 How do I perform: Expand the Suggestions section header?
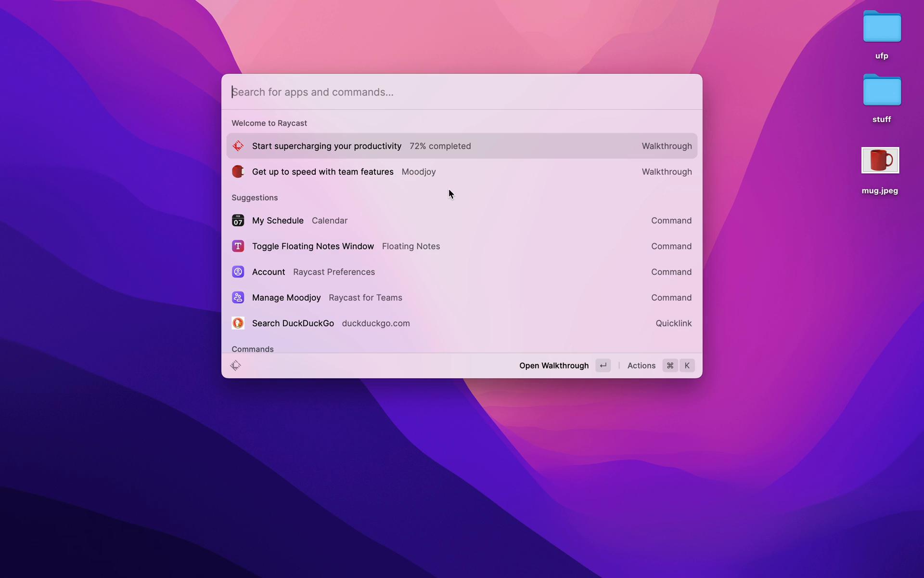tap(255, 198)
